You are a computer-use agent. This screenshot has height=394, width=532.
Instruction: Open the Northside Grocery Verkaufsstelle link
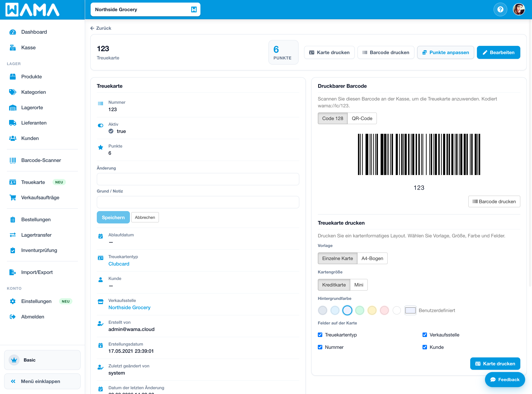point(129,307)
